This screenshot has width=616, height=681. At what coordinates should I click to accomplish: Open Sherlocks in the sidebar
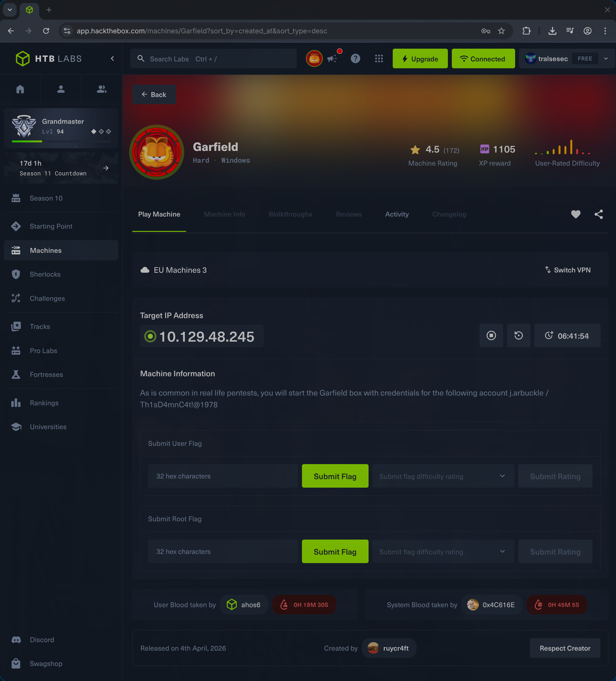(61, 274)
